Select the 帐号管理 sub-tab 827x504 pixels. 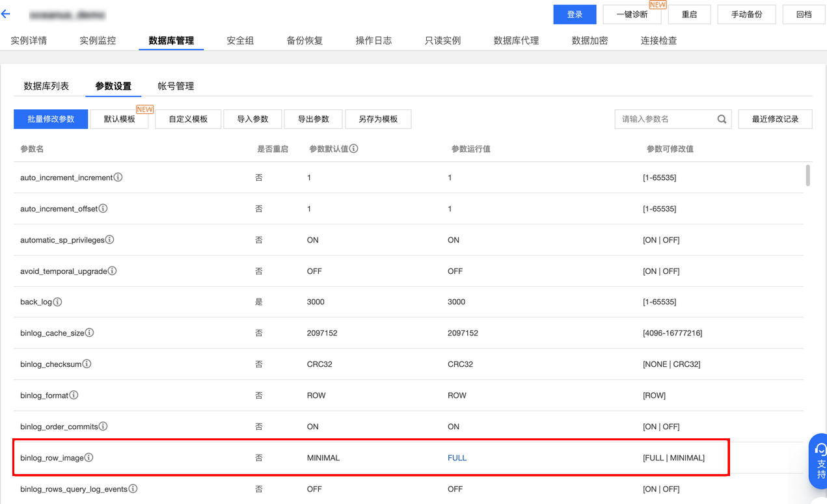coord(176,86)
